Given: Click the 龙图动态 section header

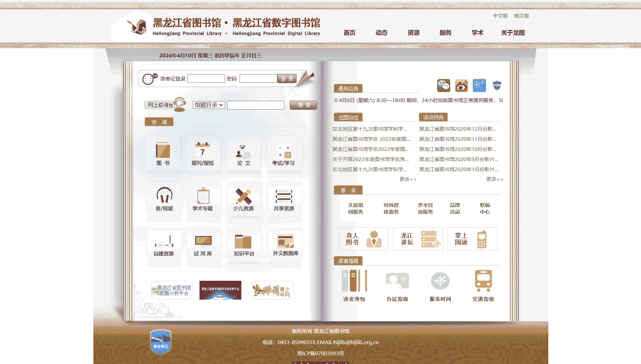Looking at the screenshot, I should coord(348,117).
